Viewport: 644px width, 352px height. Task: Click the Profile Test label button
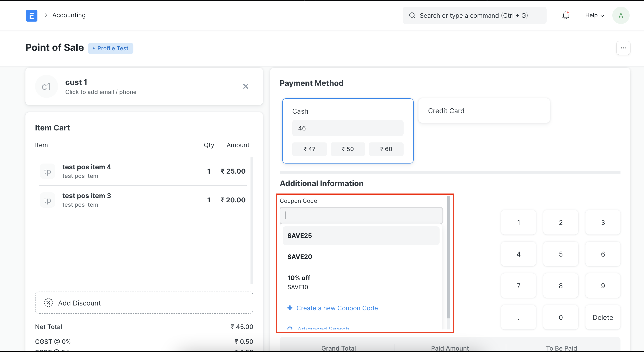click(x=111, y=48)
